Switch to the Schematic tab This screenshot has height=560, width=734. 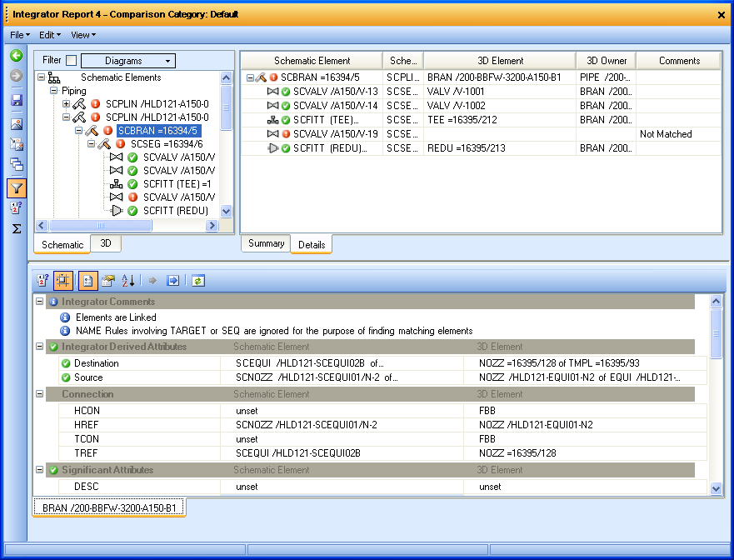point(62,244)
